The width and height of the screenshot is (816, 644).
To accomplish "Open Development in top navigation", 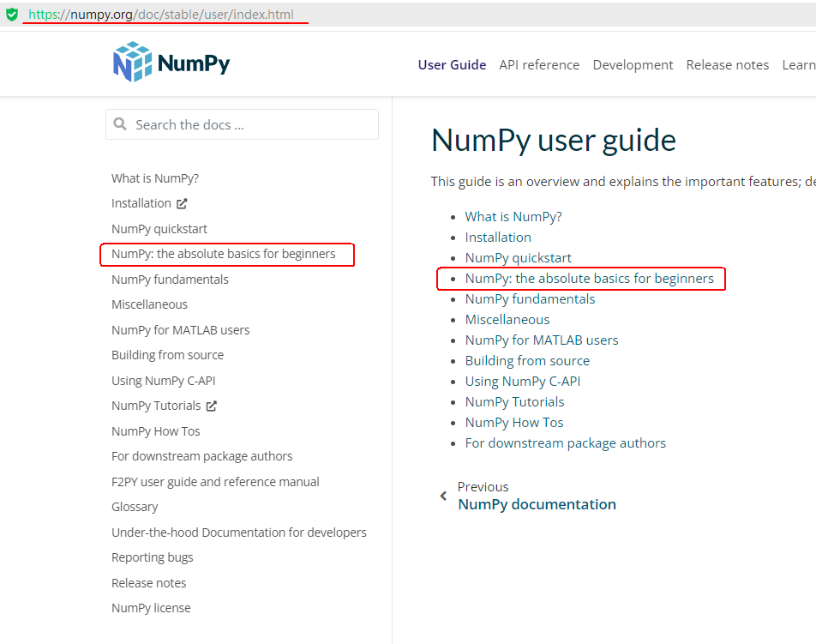I will coord(633,65).
